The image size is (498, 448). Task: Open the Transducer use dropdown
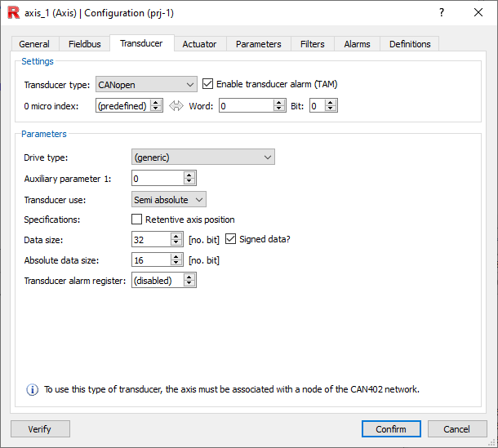coord(169,200)
